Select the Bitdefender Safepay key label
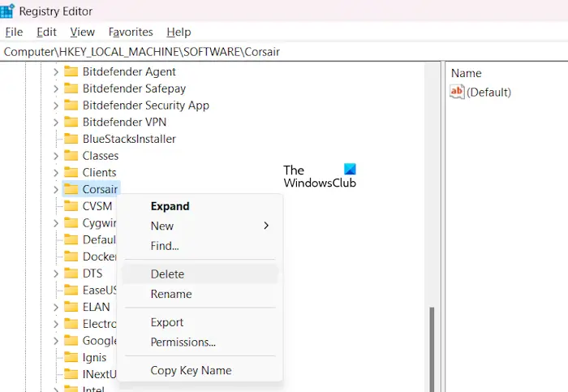Image resolution: width=568 pixels, height=392 pixels. 134,88
